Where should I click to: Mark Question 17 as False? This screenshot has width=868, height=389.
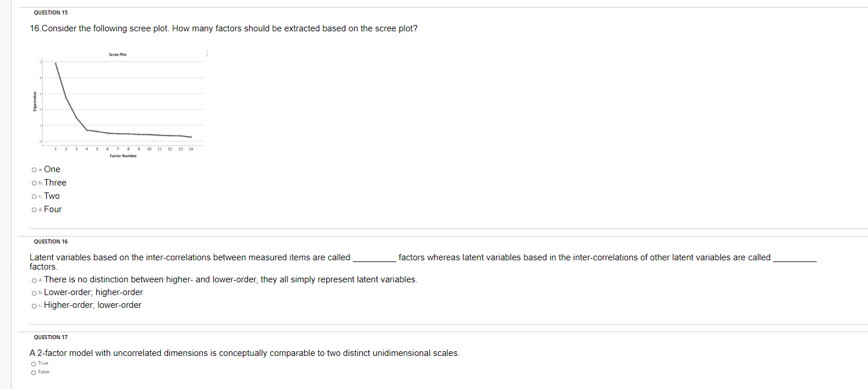34,372
